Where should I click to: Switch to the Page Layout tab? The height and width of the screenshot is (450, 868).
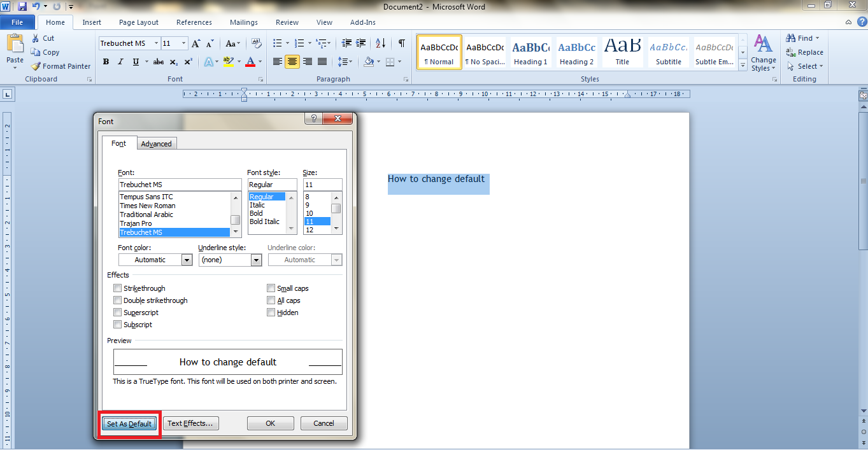coord(139,22)
